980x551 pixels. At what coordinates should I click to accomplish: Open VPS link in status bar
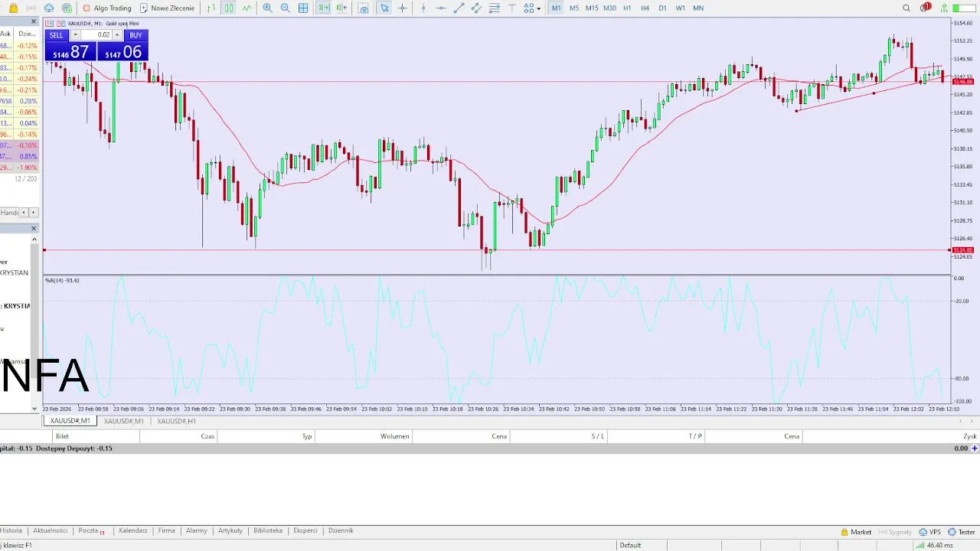coord(929,532)
